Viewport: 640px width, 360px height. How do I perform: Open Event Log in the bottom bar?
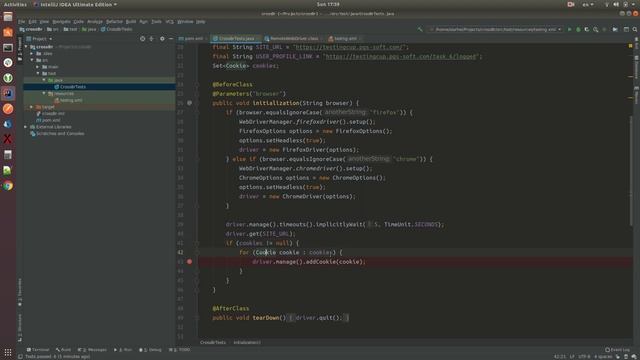618,350
